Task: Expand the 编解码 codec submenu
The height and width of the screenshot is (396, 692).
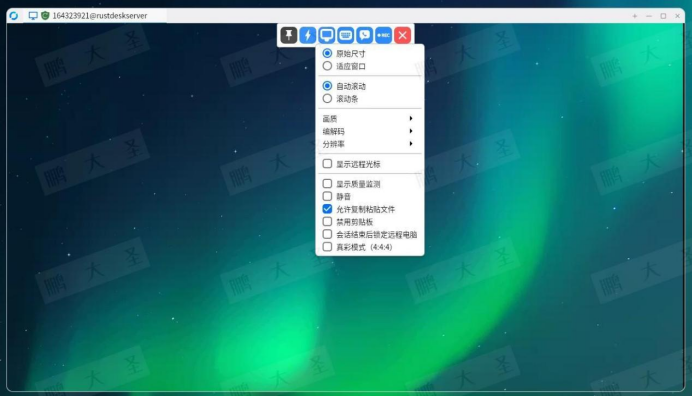Action: click(x=370, y=131)
